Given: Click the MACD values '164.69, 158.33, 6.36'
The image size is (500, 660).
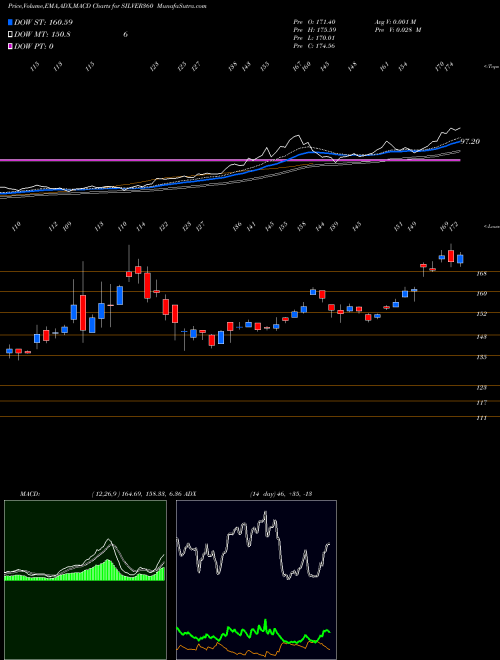Looking at the screenshot, I should pos(153,494).
